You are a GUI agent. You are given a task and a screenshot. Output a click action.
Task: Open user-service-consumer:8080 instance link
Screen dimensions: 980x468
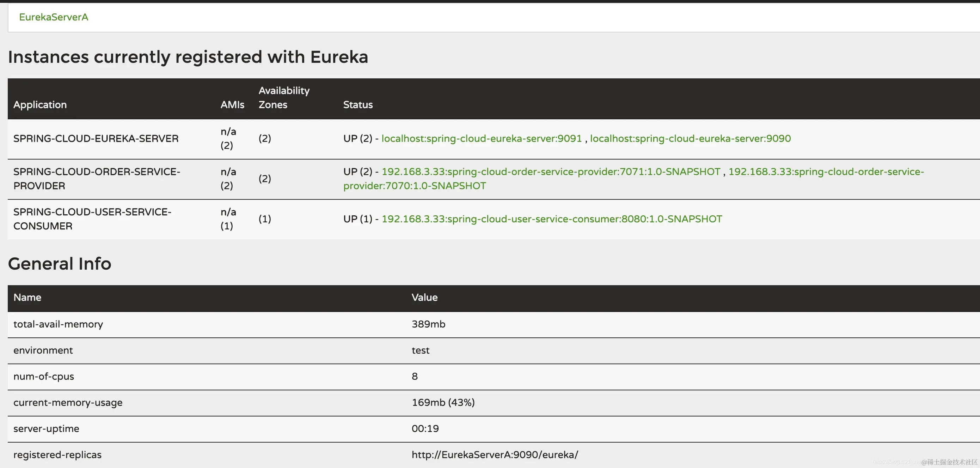click(x=551, y=219)
